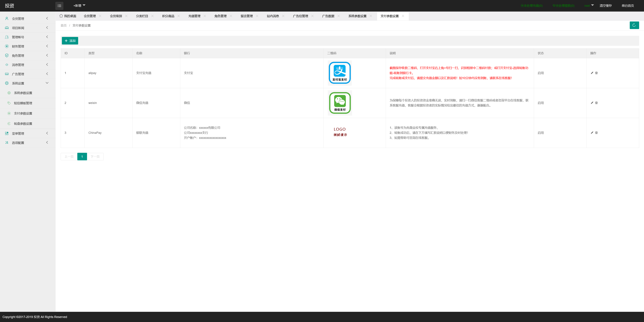Click the 添加 button

pos(70,41)
